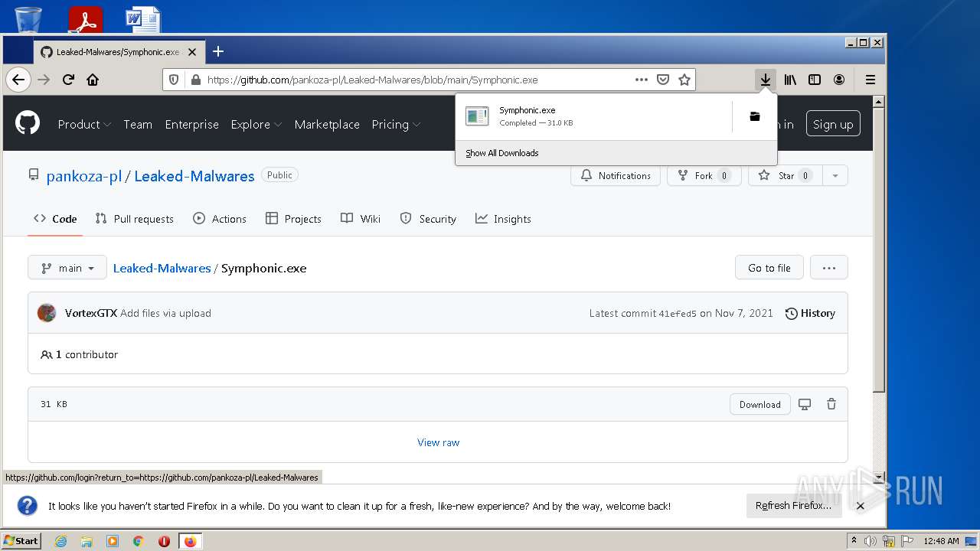
Task: Click the browser forward arrow
Action: click(44, 80)
